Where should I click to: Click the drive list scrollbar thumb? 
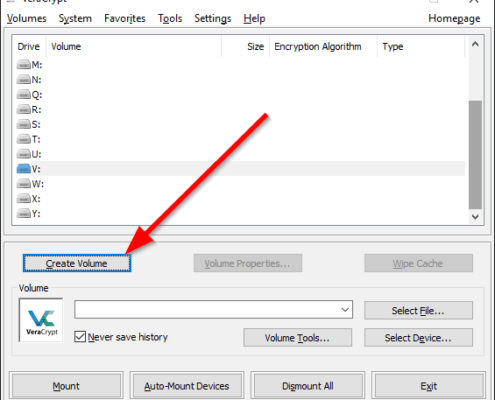[x=475, y=155]
